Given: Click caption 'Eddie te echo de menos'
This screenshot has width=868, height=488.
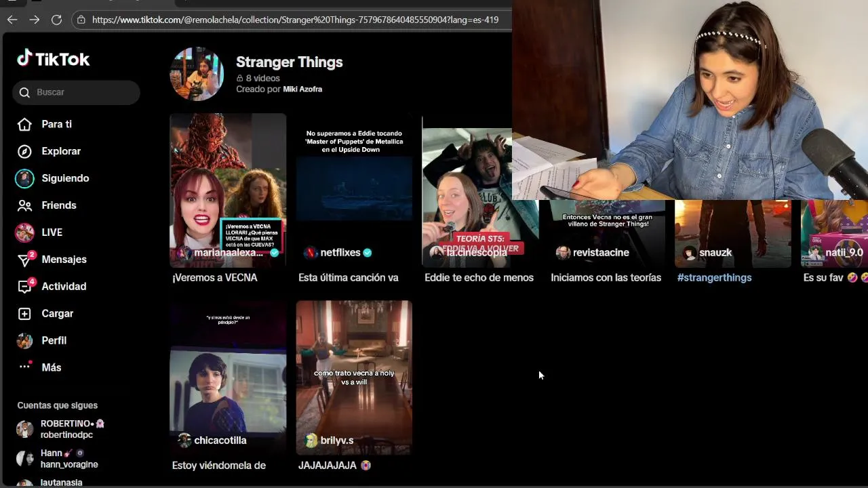Looking at the screenshot, I should coord(479,278).
